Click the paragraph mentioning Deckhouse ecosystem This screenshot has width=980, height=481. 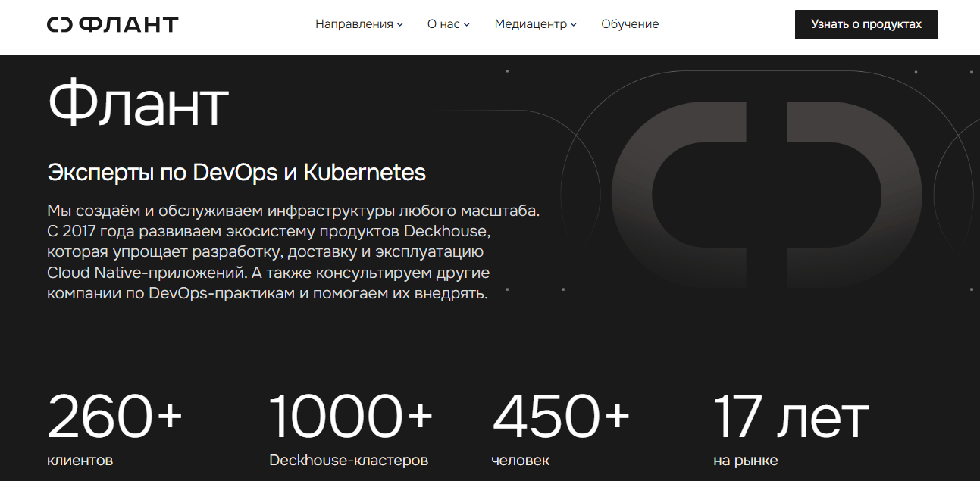pyautogui.click(x=293, y=251)
